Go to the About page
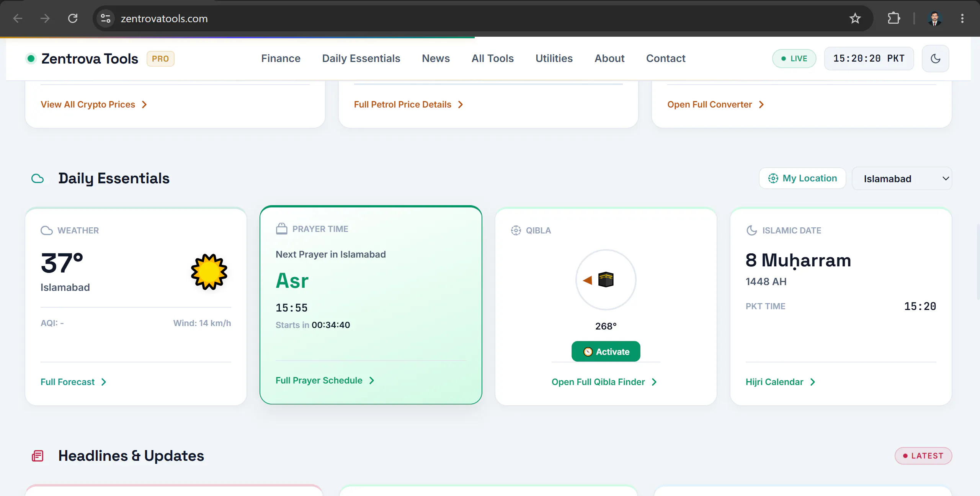This screenshot has height=496, width=980. (x=609, y=58)
